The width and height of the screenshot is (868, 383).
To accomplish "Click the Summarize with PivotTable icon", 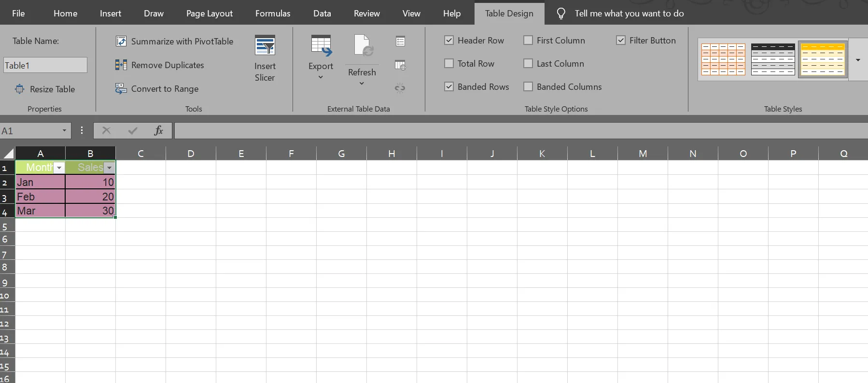I will click(121, 41).
